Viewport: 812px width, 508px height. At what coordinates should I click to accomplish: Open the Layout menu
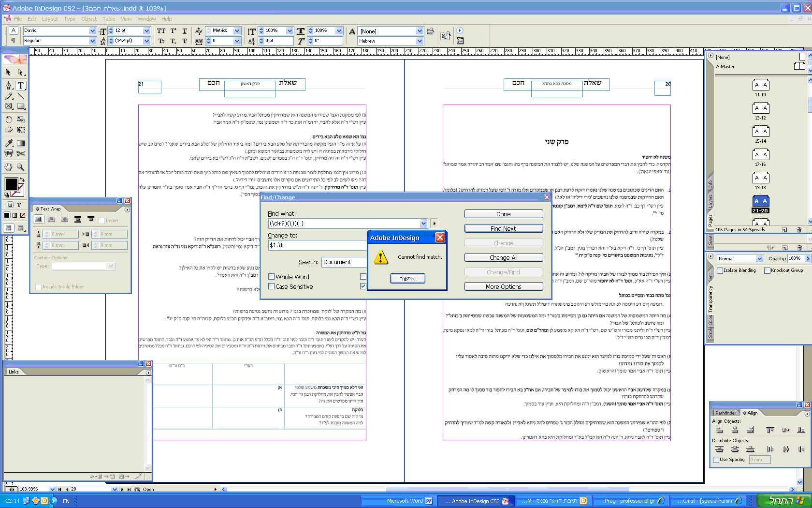[50, 19]
